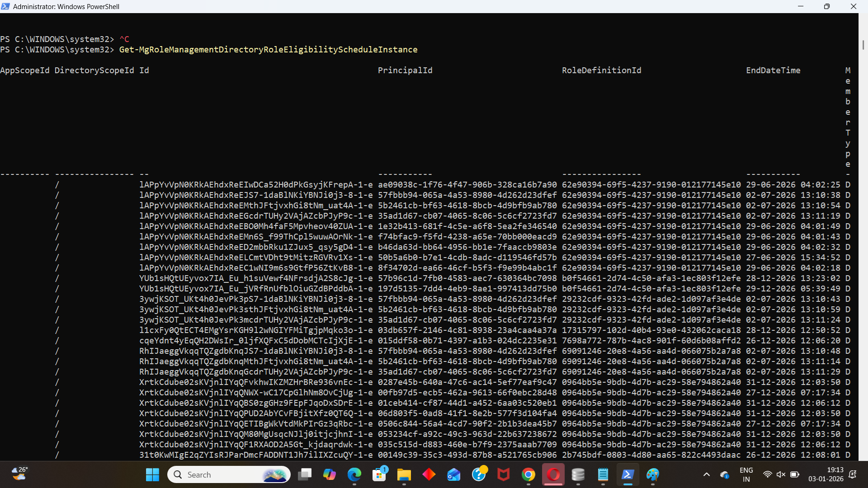The width and height of the screenshot is (868, 488).
Task: Open the Paint taskbar icon
Action: click(x=652, y=474)
